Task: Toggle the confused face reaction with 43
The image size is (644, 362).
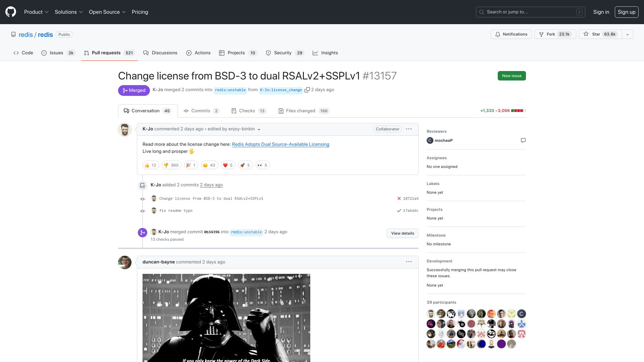Action: coord(210,165)
